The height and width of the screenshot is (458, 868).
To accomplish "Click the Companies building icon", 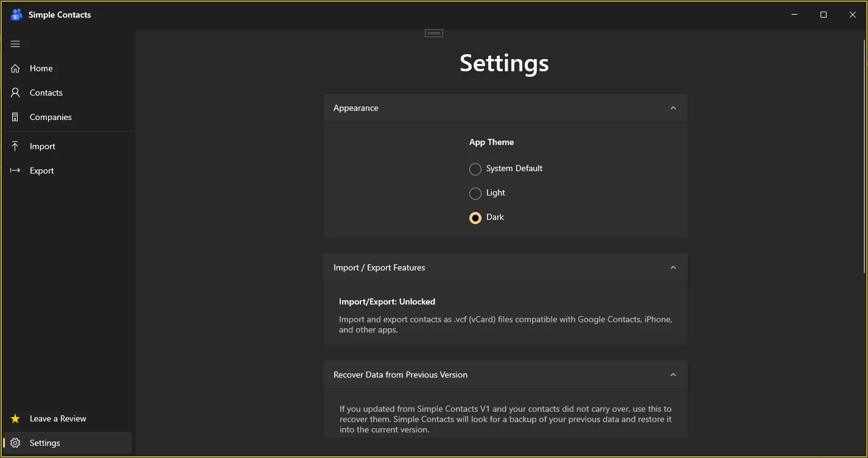I will (15, 117).
